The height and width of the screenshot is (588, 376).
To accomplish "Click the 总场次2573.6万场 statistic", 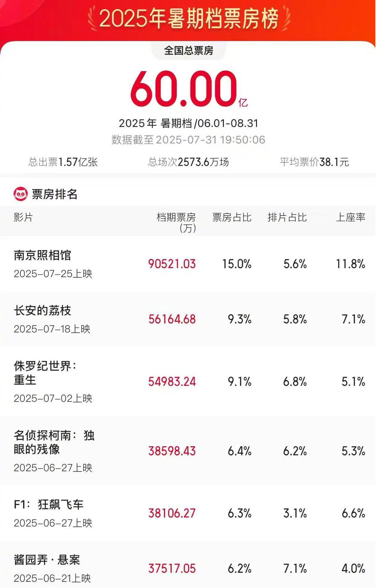I will [188, 162].
